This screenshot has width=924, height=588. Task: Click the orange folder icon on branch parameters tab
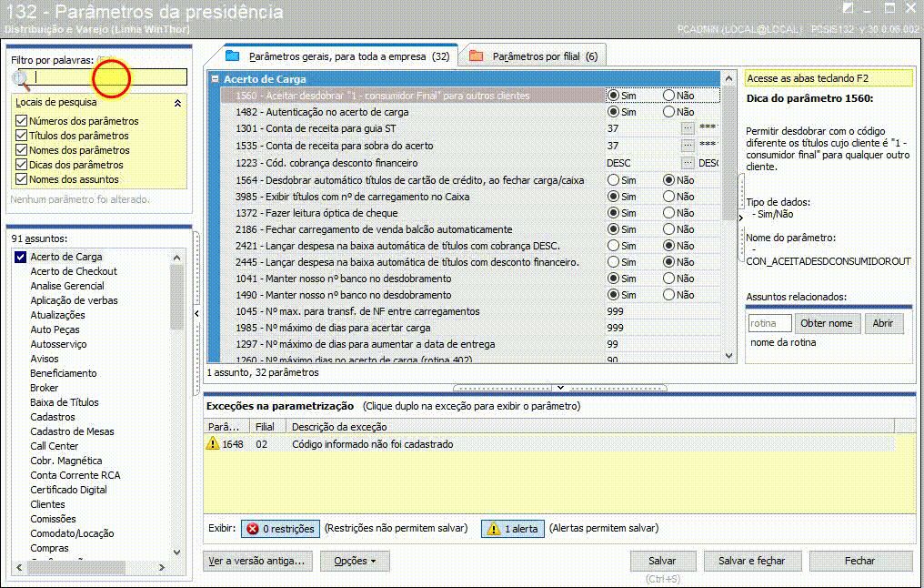tap(477, 56)
